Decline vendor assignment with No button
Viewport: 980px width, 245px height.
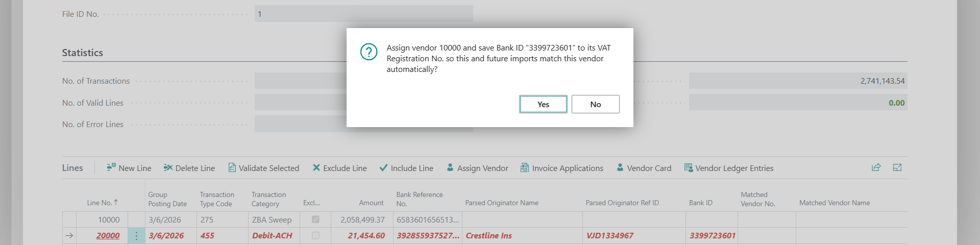(595, 104)
